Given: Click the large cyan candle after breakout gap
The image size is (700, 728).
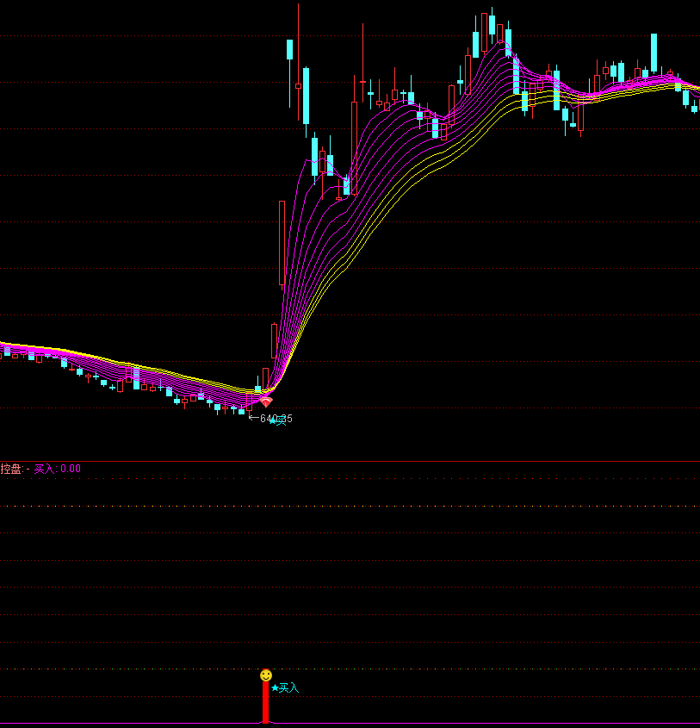Looking at the screenshot, I should [306, 96].
